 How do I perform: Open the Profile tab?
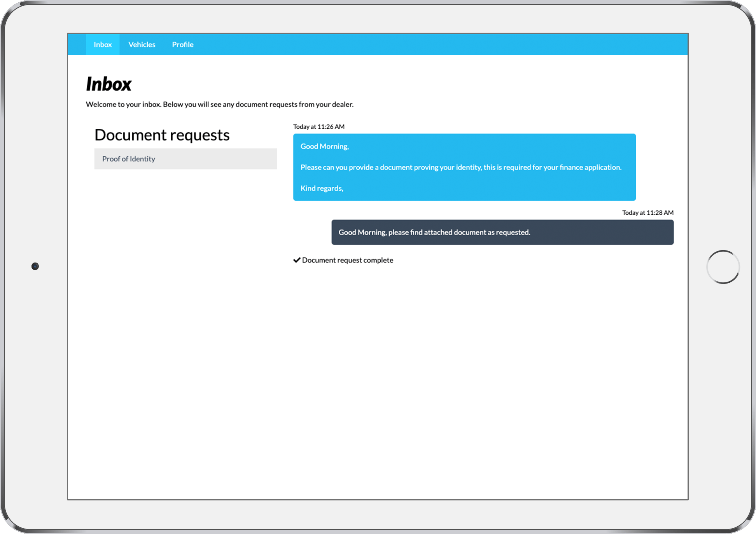[182, 44]
